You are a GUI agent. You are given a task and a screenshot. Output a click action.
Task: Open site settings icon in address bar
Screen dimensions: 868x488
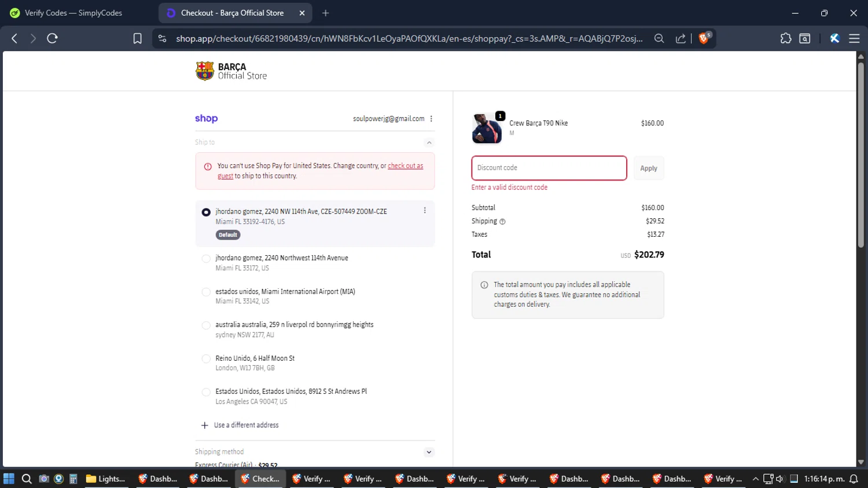tap(162, 38)
